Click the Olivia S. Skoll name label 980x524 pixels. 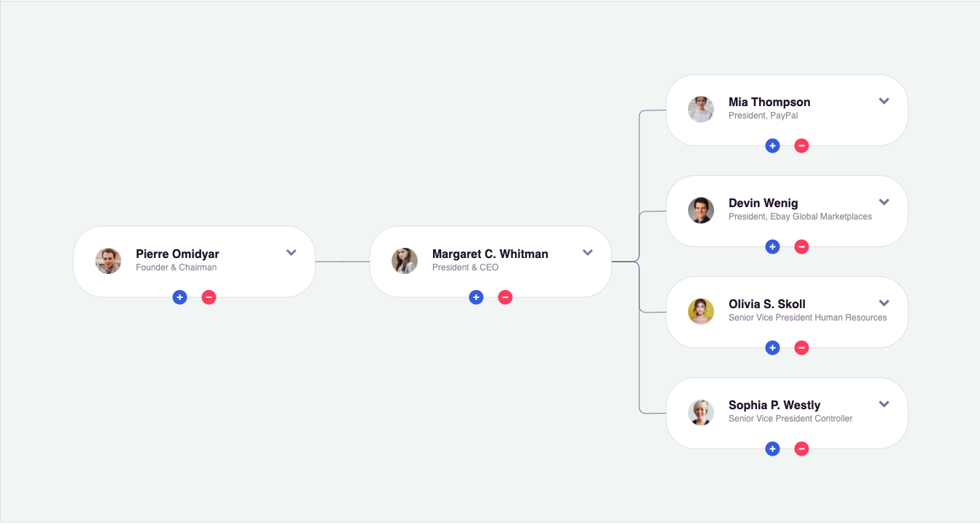(767, 304)
